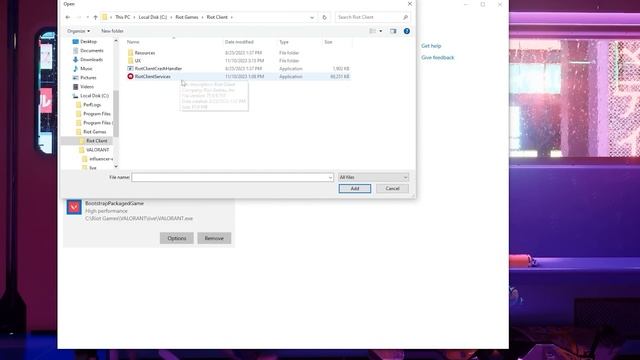Select Local Disk (C:) in navigation pane

[x=94, y=96]
